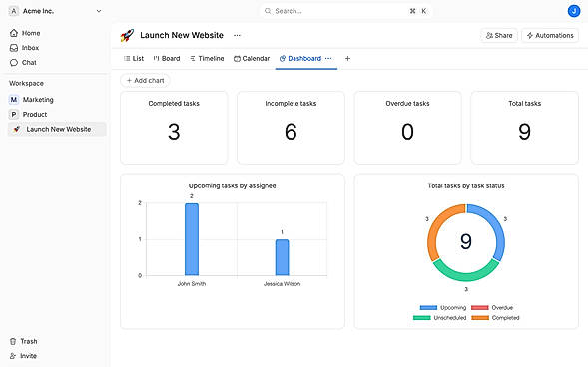Viewport: 588px width, 367px height.
Task: Switch to the Timeline tab
Action: [207, 59]
